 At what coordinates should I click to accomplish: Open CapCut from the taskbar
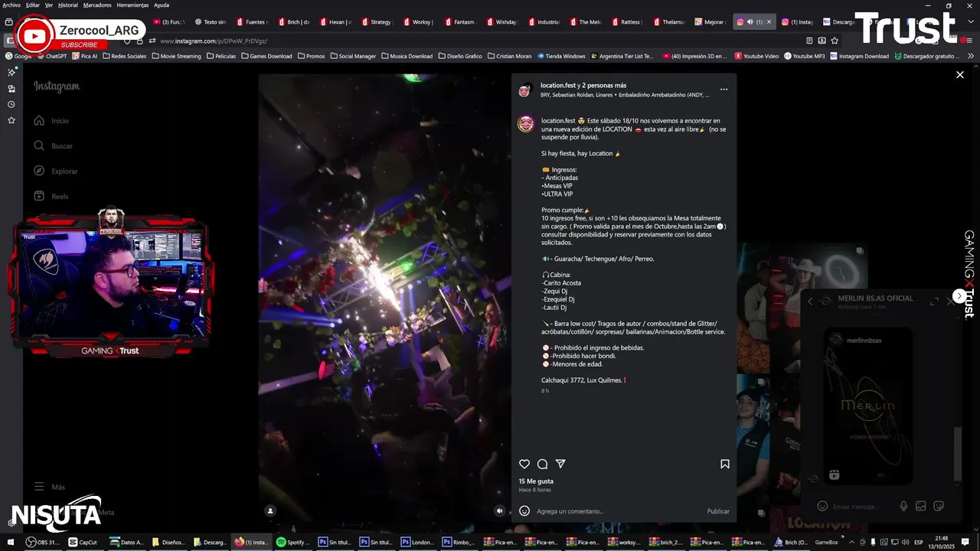[x=83, y=542]
